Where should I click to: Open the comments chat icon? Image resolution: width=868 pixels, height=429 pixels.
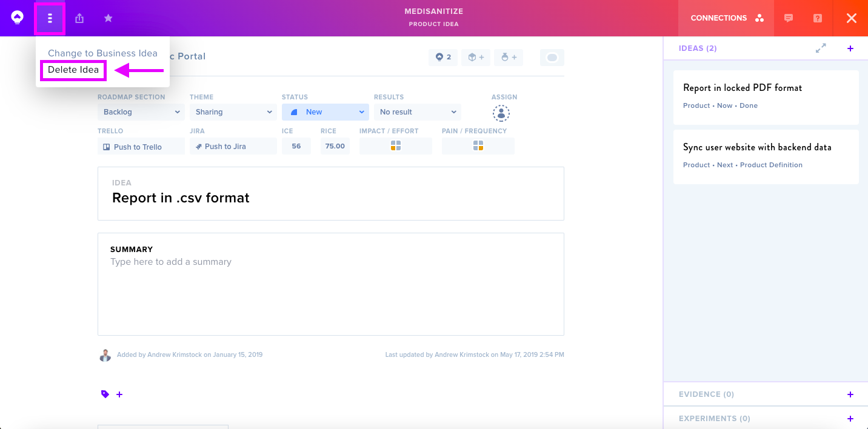[788, 18]
